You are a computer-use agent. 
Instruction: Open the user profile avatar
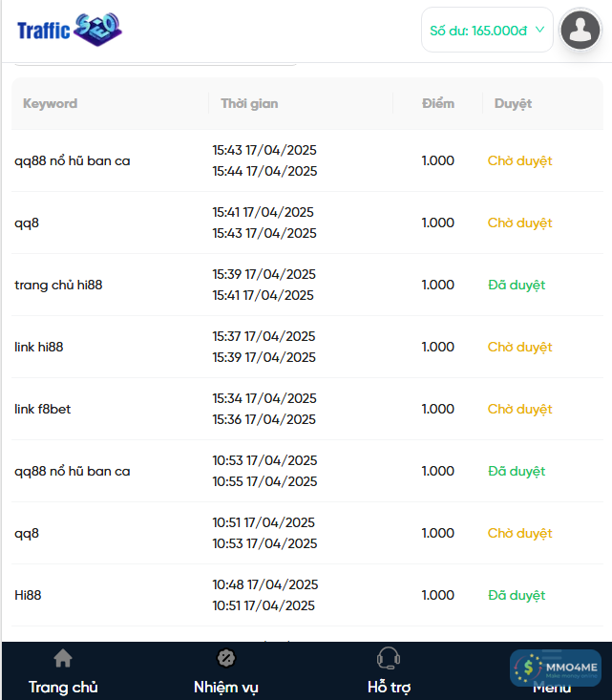580,30
